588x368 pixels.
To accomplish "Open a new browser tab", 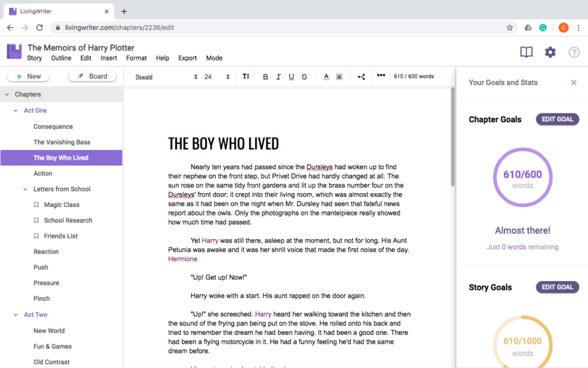I will 124,11.
